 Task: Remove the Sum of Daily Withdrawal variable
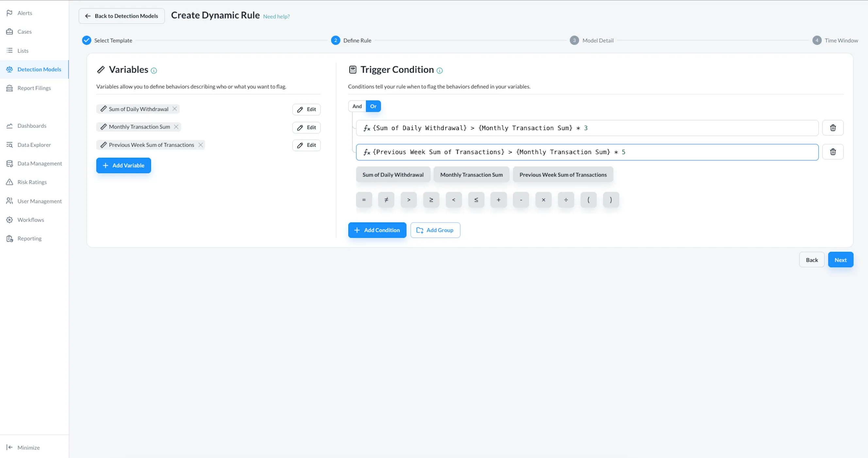[175, 109]
